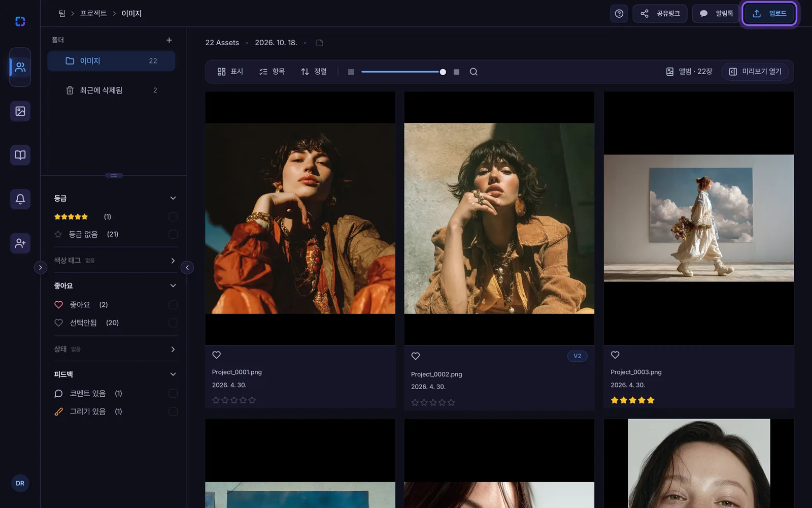
Task: Open the 표시 display menu
Action: tap(230, 72)
